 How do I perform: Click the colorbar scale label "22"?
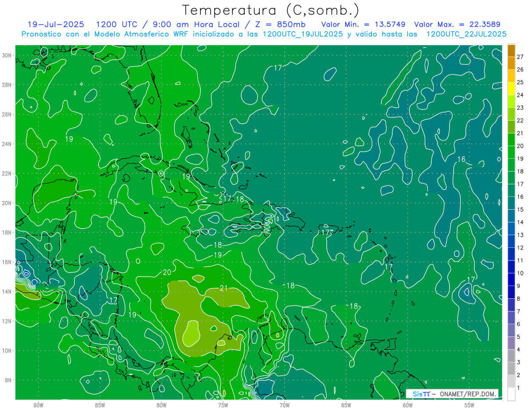(x=520, y=120)
